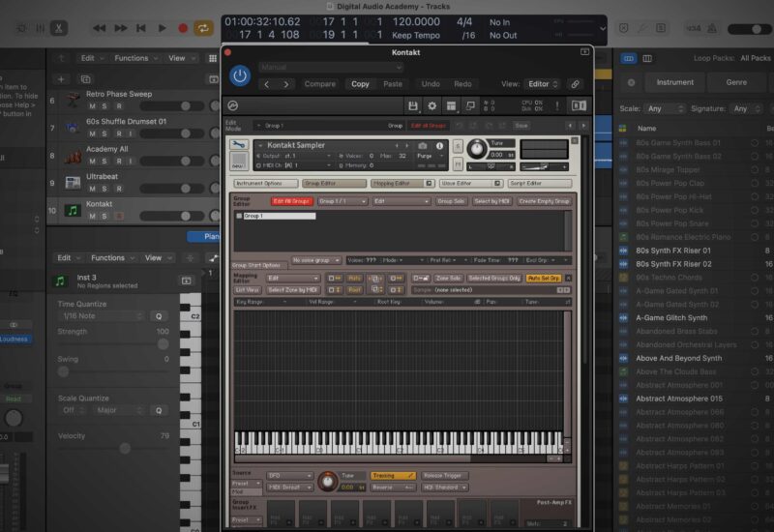774x532 pixels.
Task: Open the grid icon in tracks header
Action: click(213, 58)
